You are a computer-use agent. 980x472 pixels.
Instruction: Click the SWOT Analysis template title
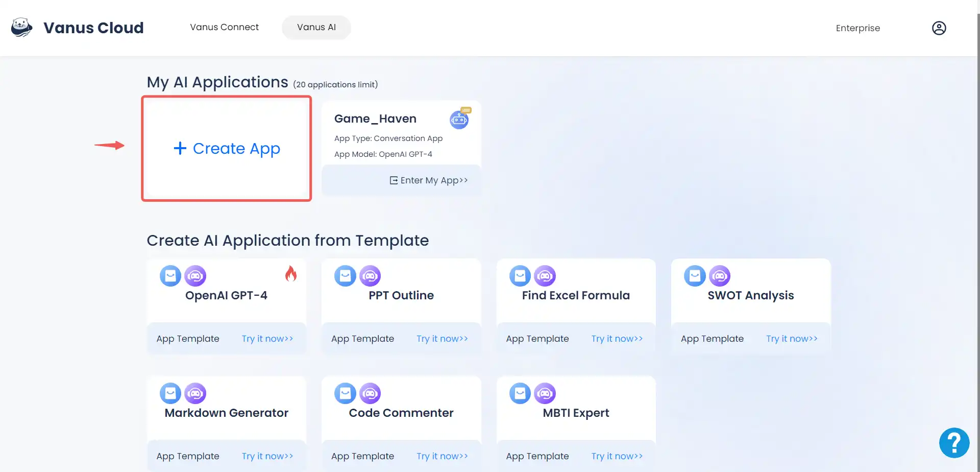tap(751, 295)
